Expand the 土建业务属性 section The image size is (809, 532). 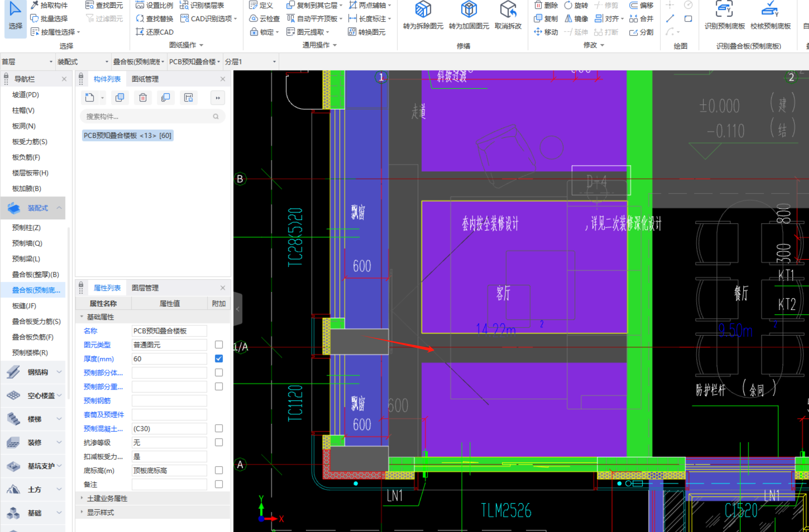click(x=107, y=498)
